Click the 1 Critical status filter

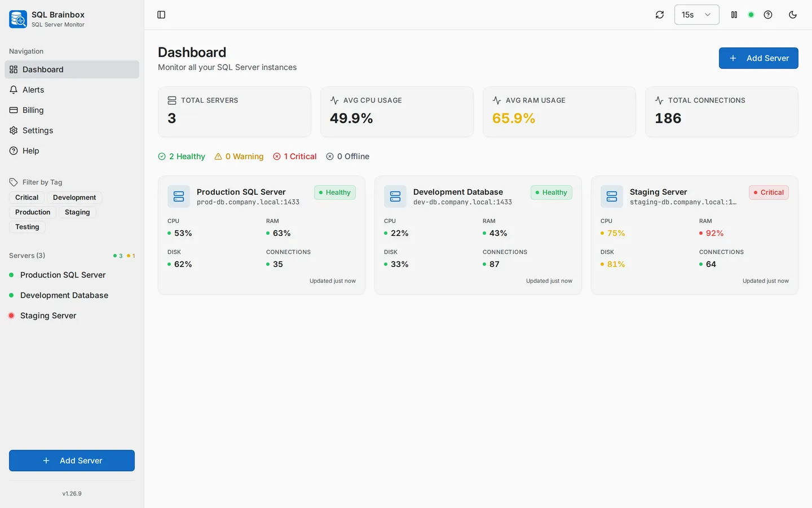click(x=295, y=156)
